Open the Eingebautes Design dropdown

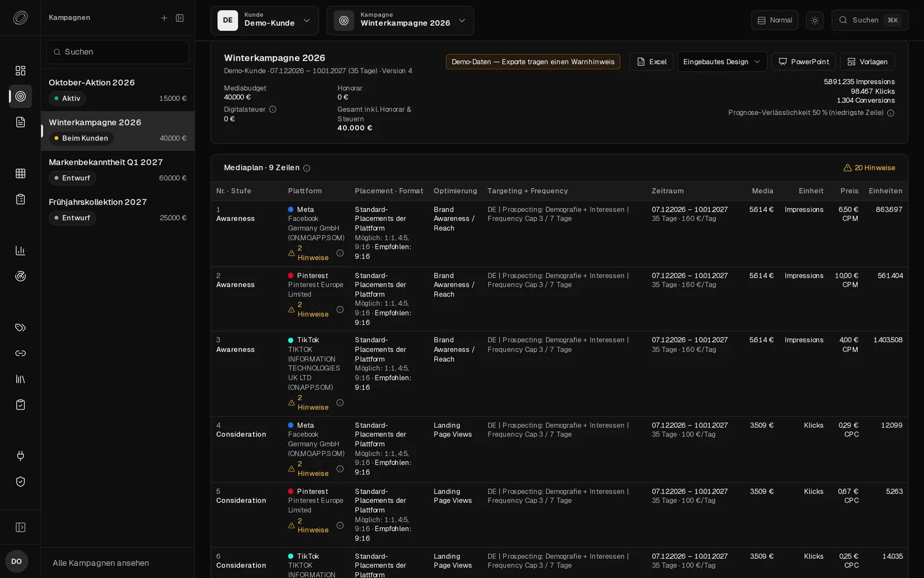coord(722,62)
